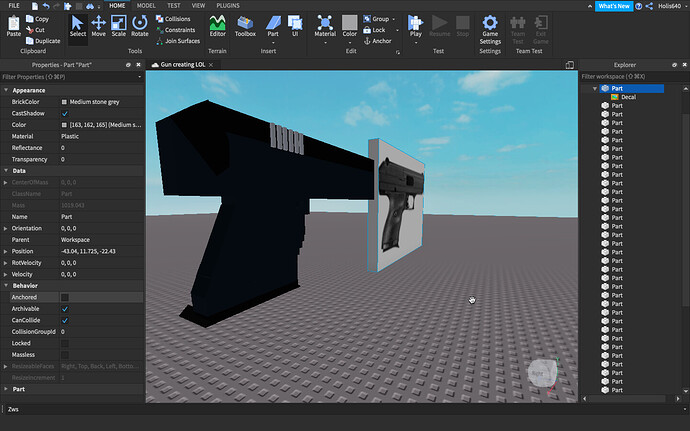Enable the Massless checkbox
690x431 pixels.
tap(65, 355)
